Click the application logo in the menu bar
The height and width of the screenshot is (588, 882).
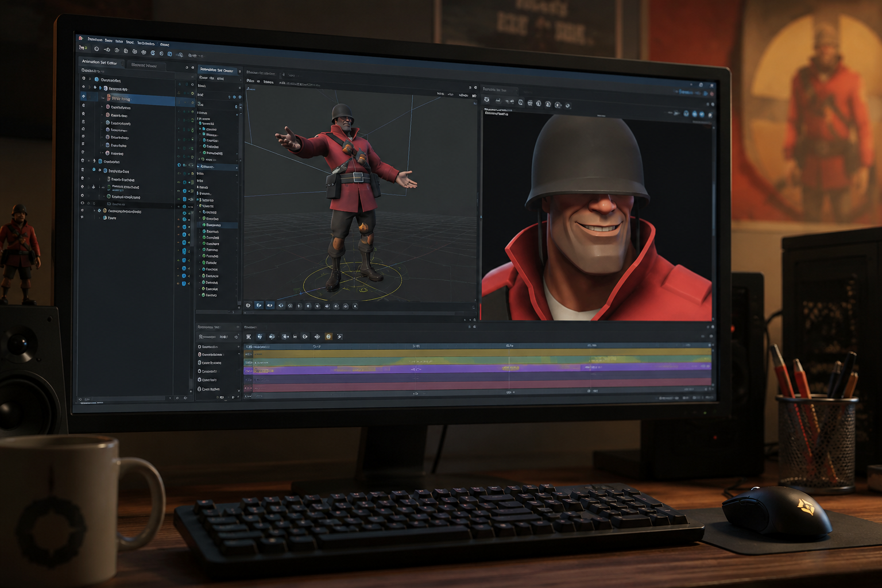click(81, 38)
